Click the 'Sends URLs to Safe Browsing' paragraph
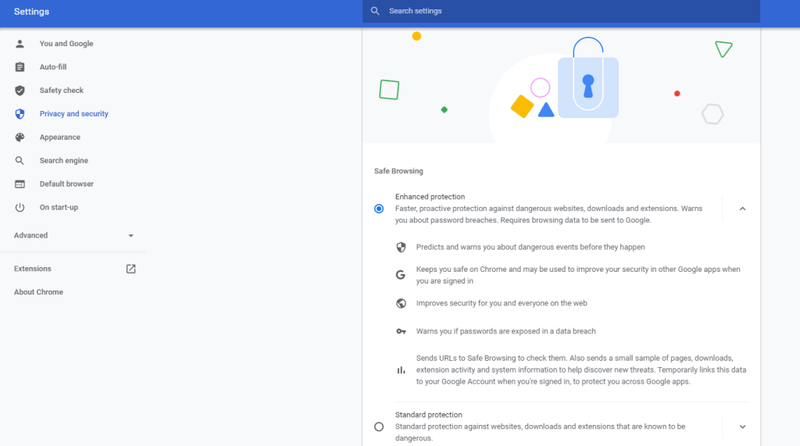 point(581,370)
